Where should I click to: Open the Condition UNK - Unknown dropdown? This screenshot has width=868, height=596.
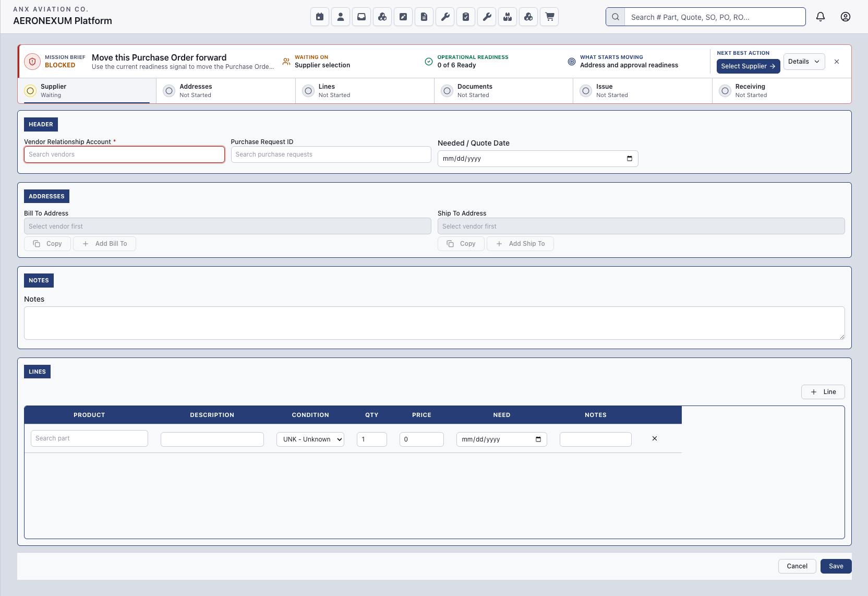310,439
